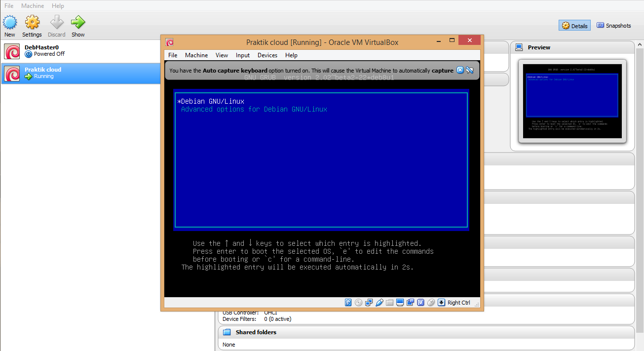
Task: Click the Shared folders section folder icon
Action: pos(227,332)
